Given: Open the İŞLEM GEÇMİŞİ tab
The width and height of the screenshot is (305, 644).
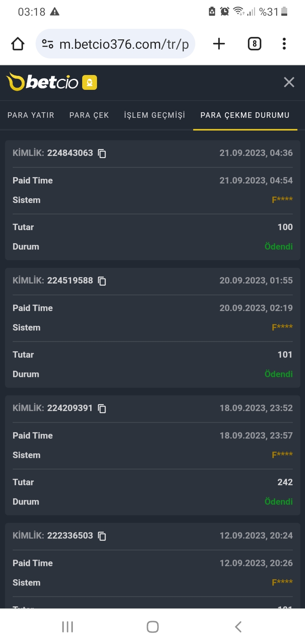Looking at the screenshot, I should (155, 115).
